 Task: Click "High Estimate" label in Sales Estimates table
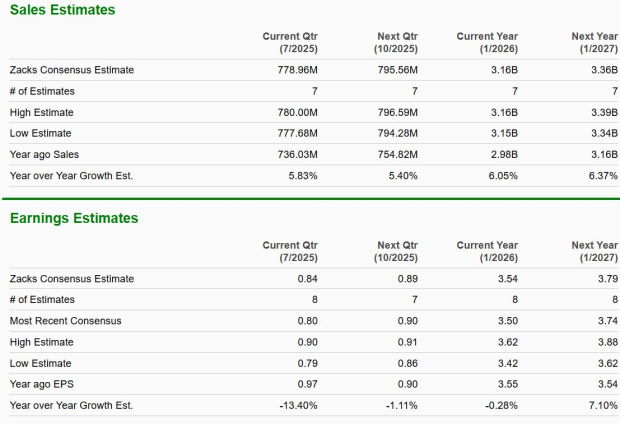click(x=42, y=112)
